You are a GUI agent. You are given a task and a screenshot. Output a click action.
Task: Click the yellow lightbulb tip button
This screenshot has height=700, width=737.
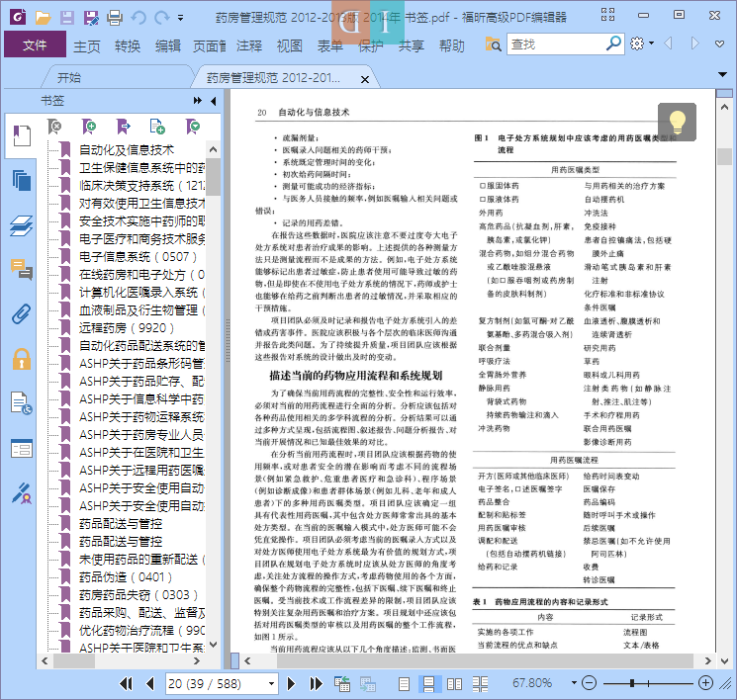click(677, 122)
